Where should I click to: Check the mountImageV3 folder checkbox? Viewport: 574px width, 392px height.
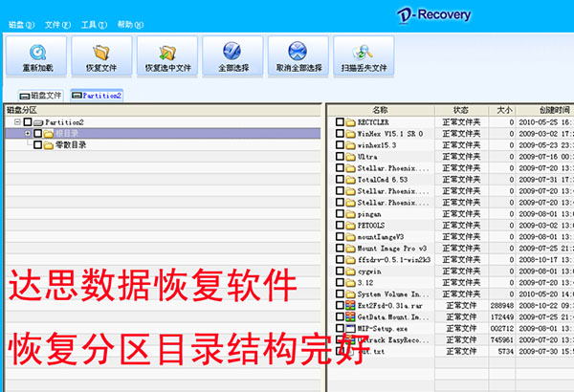pyautogui.click(x=340, y=236)
